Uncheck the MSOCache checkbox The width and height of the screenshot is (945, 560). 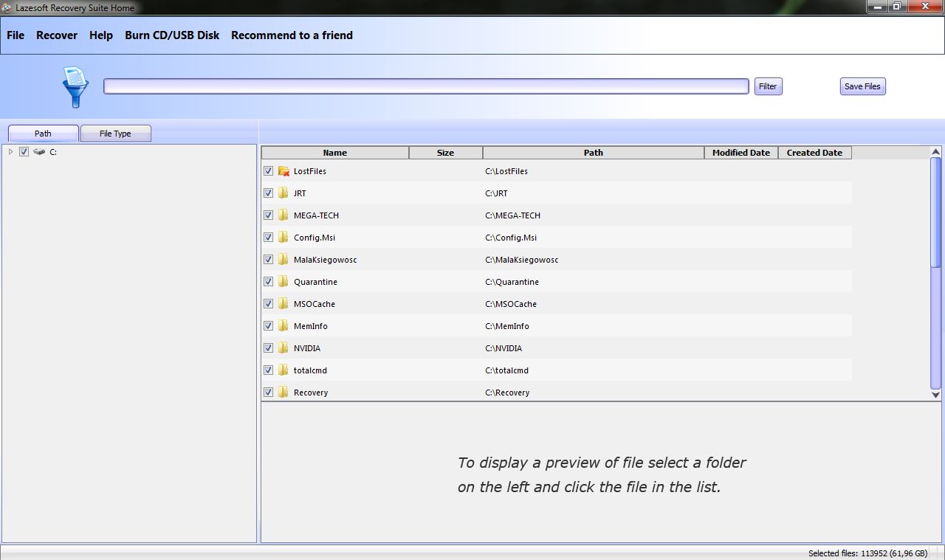pos(269,304)
